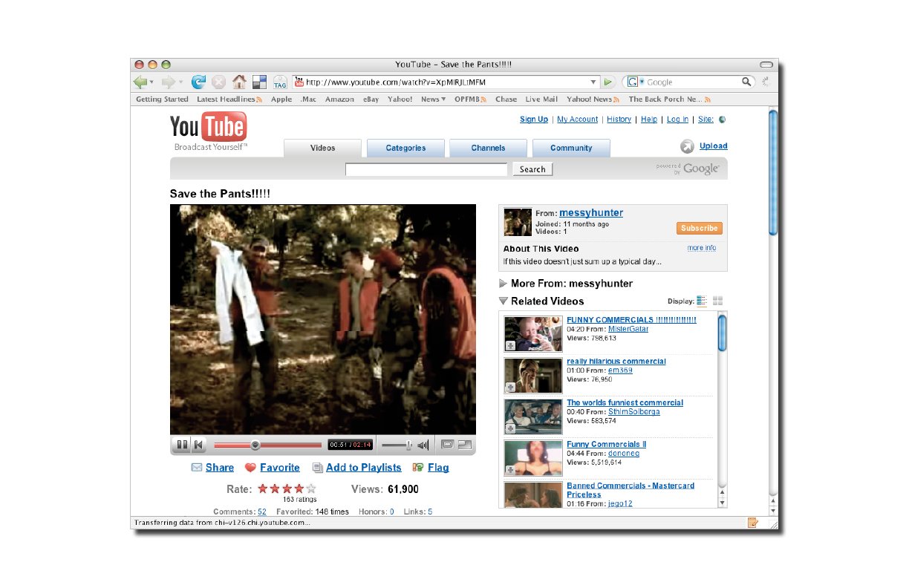Open the Forward button history dropdown arrow
The image size is (909, 588).
180,82
